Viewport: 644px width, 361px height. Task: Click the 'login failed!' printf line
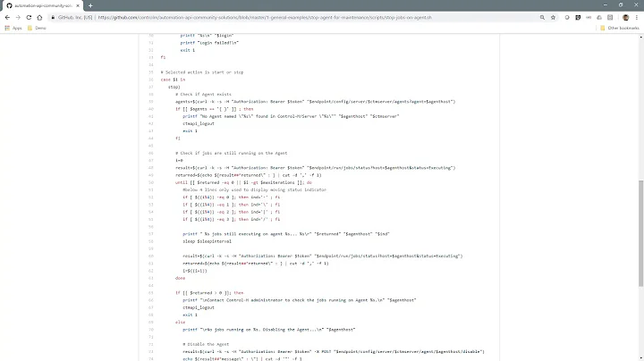point(209,42)
